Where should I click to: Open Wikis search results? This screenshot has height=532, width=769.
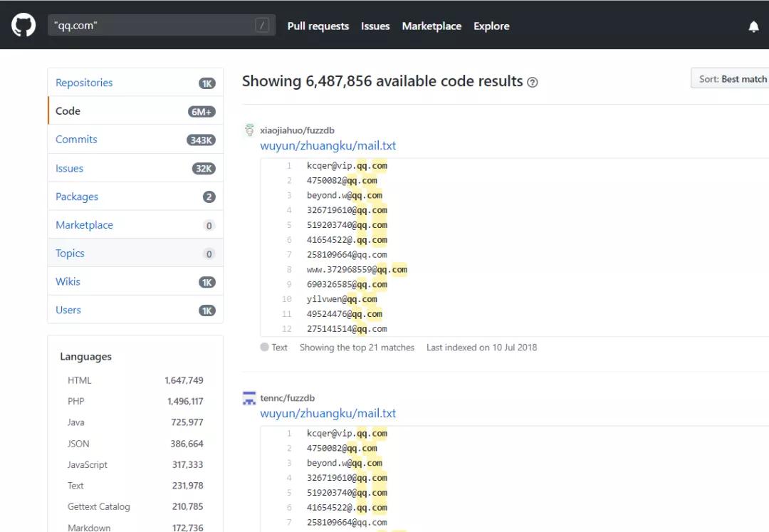(68, 281)
